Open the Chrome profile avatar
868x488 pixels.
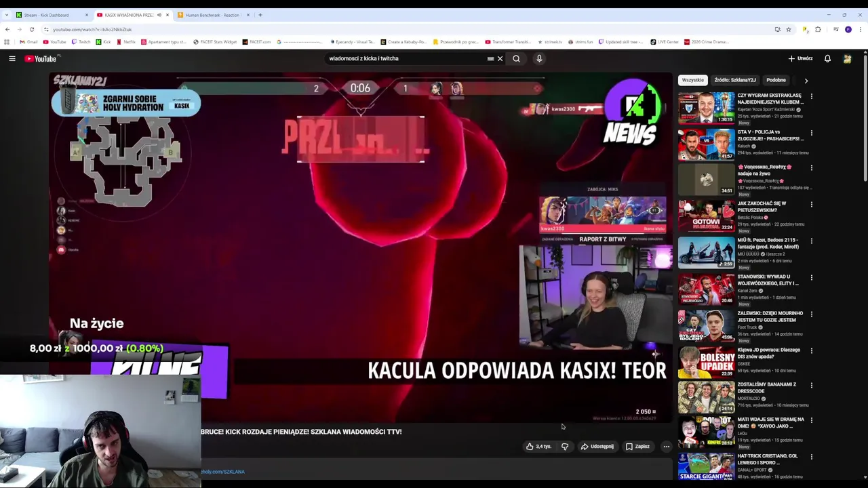pyautogui.click(x=848, y=29)
